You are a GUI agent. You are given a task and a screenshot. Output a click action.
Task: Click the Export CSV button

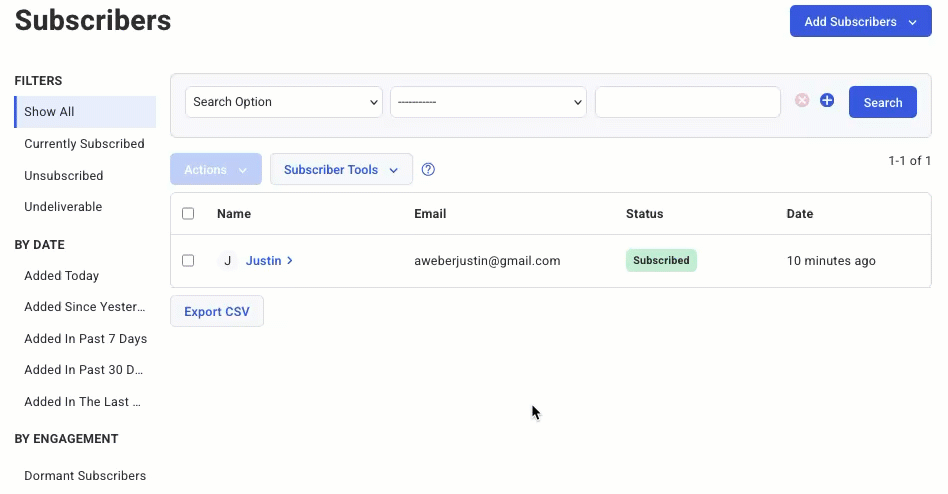tap(217, 312)
